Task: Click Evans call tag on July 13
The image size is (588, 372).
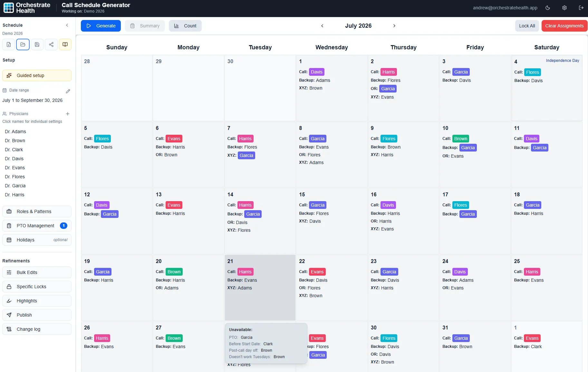Action: tap(174, 205)
